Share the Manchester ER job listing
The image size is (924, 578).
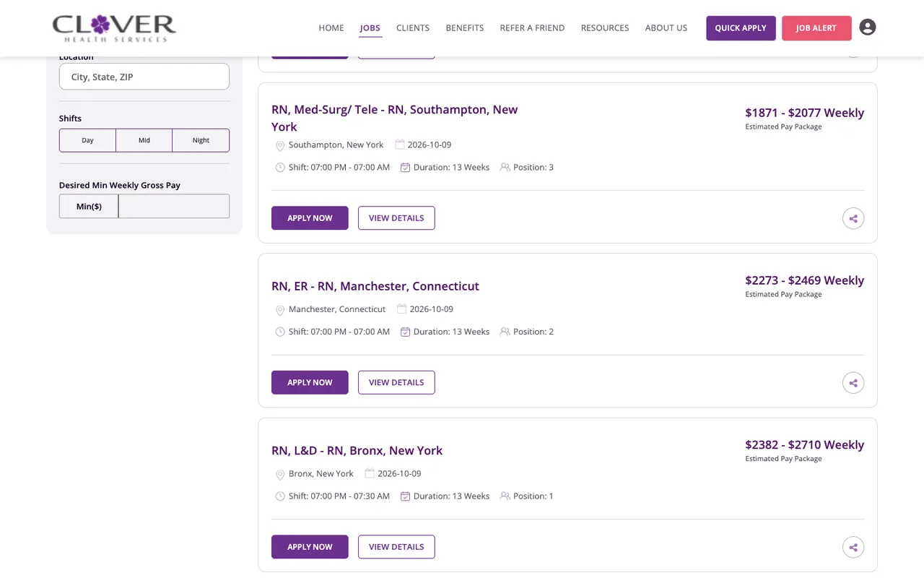(853, 383)
